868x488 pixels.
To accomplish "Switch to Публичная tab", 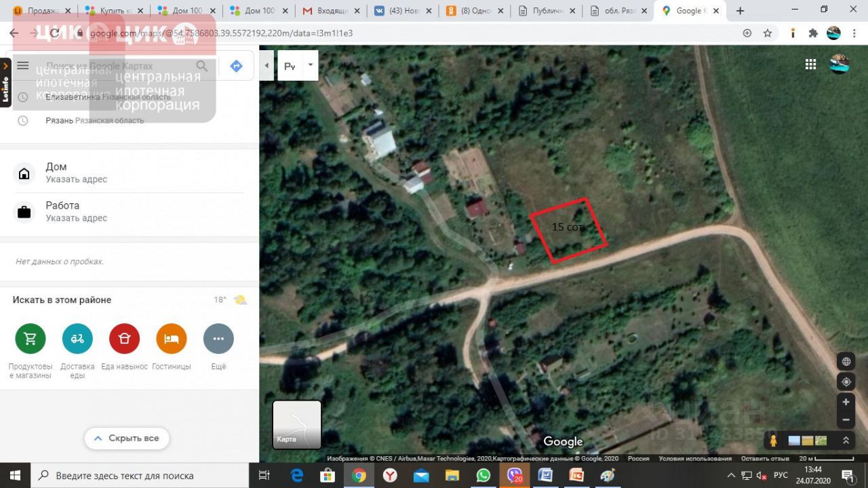I will tap(547, 11).
